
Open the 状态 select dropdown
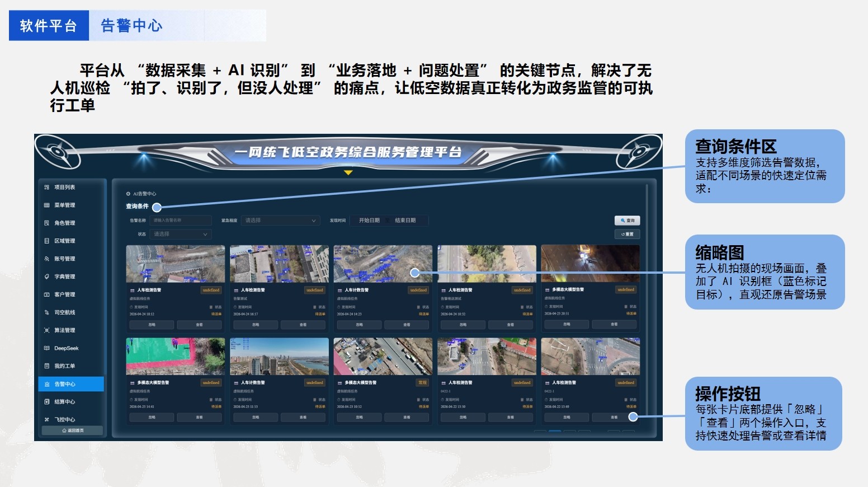[x=181, y=234]
